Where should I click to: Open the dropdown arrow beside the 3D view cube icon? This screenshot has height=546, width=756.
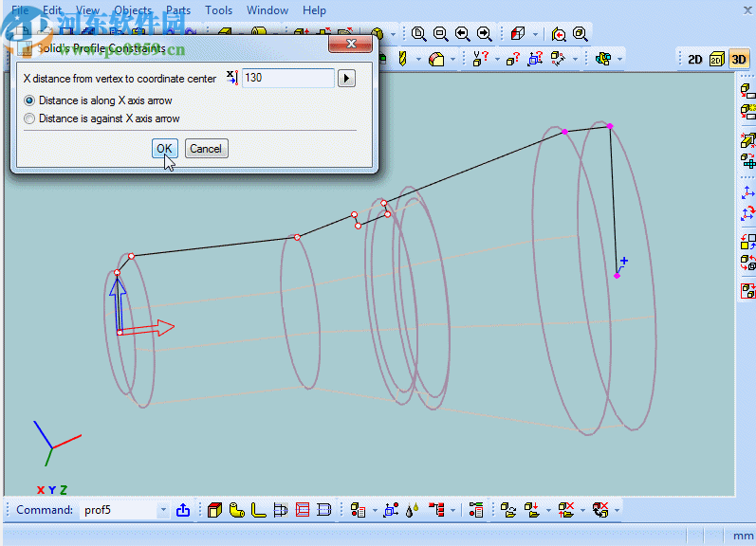[535, 34]
